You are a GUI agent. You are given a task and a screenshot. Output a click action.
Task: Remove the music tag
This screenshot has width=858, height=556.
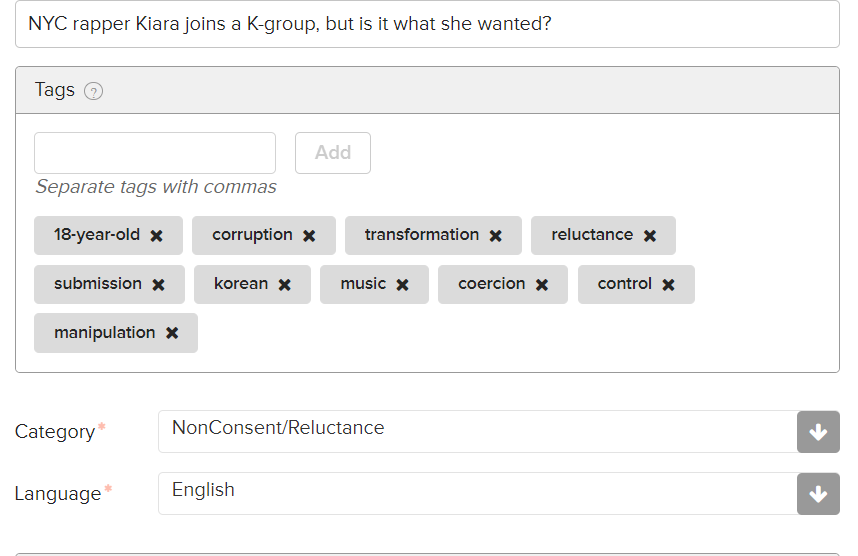(403, 285)
